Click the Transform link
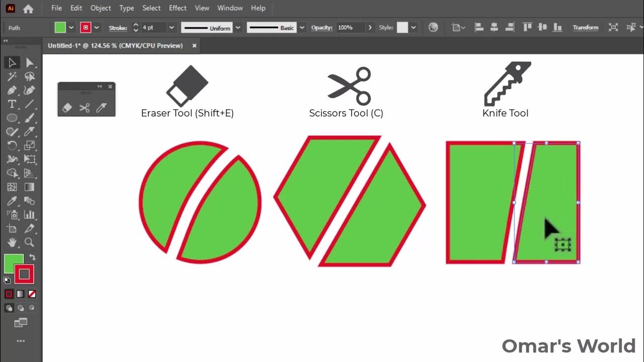Viewport: 644px width, 362px height. [x=586, y=28]
